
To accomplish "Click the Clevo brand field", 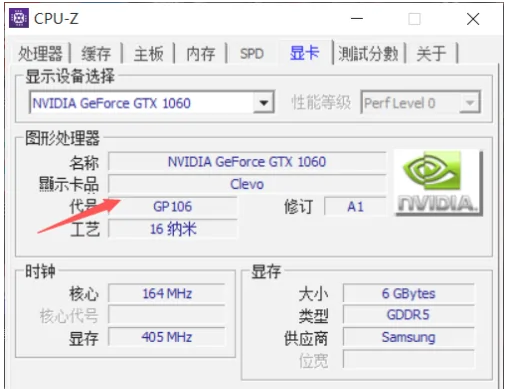I will 247,184.
